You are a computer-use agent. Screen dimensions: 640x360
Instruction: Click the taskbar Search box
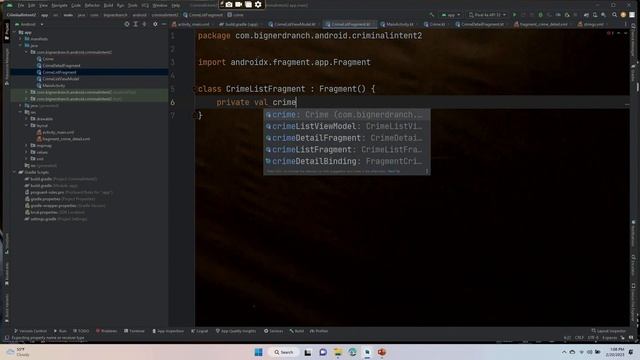coord(284,352)
